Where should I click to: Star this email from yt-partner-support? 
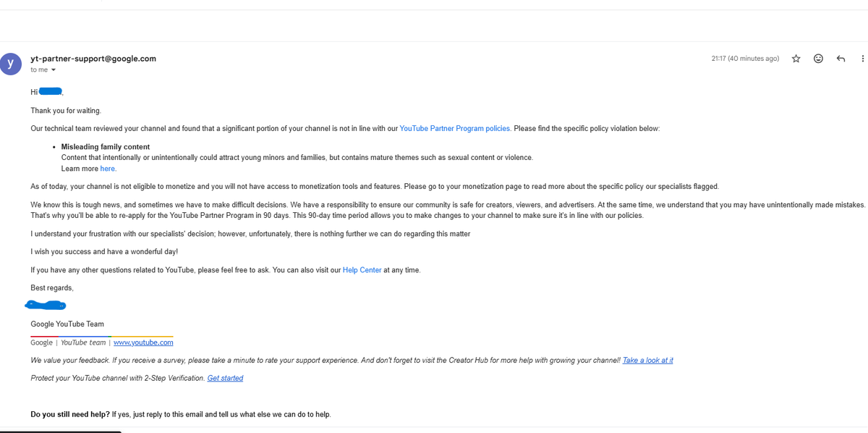796,59
